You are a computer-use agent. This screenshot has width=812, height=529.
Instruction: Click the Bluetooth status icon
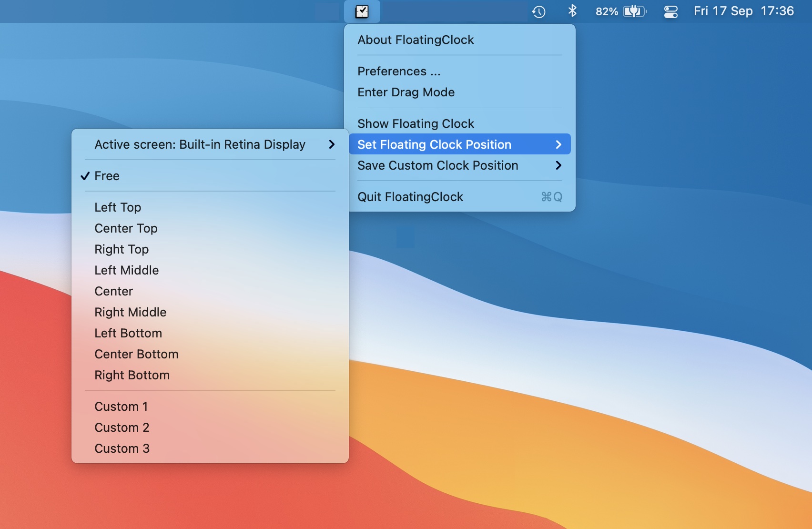572,11
